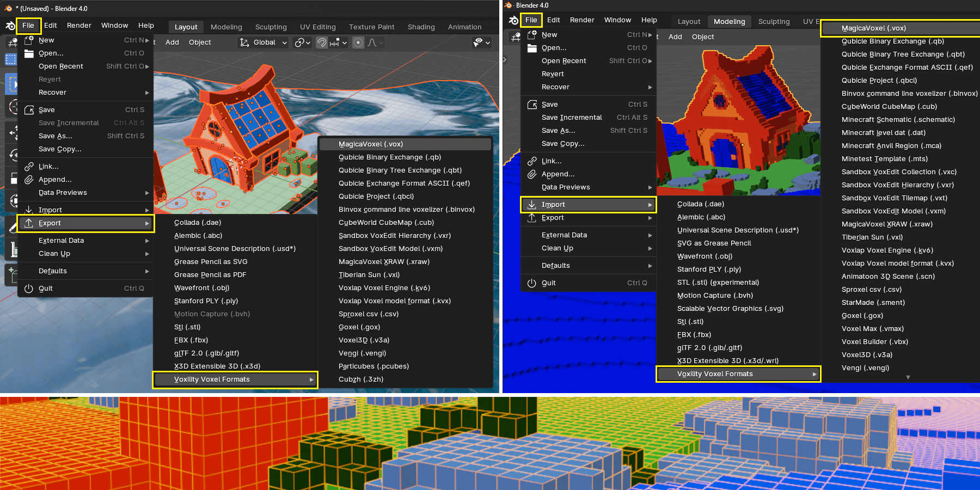Switch to the Texture Paint workspace tab
Viewport: 980px width, 490px height.
coord(372,27)
